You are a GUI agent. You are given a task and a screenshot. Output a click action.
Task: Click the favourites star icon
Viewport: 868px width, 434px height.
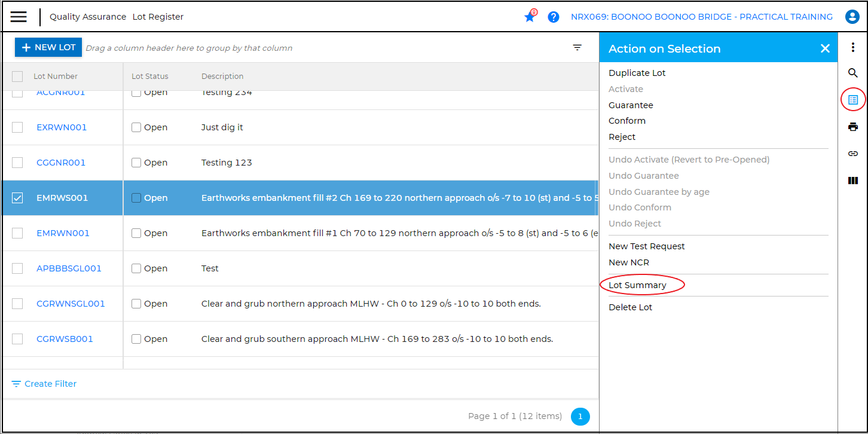pos(530,17)
